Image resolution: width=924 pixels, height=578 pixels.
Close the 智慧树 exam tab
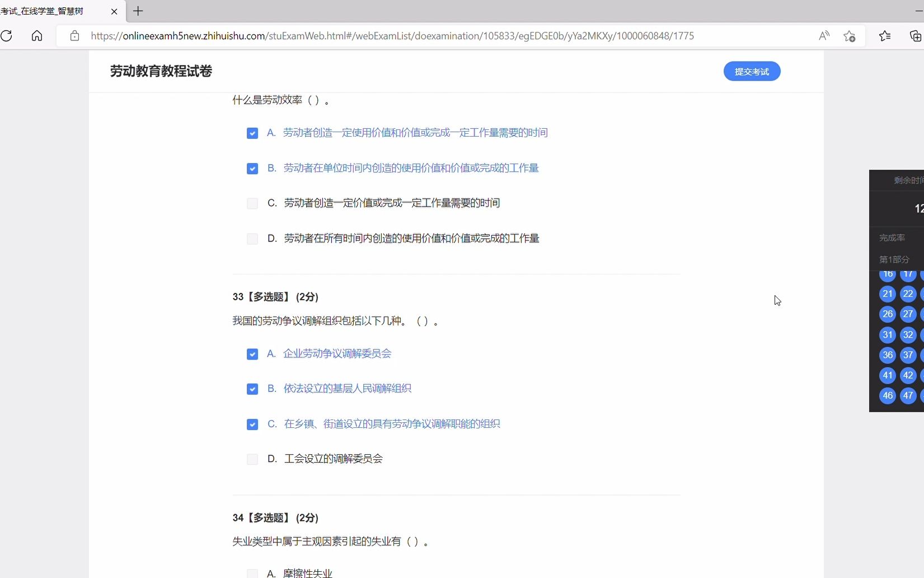(114, 11)
